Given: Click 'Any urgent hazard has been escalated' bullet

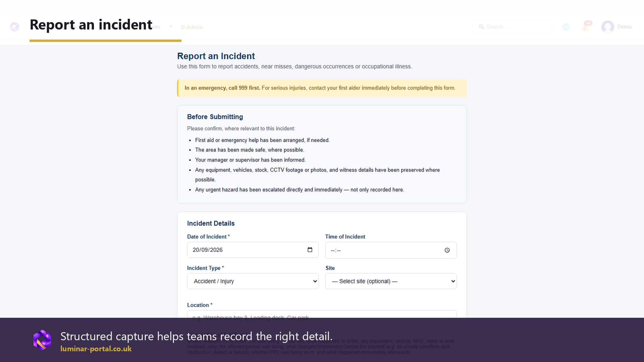Looking at the screenshot, I should 300,190.
